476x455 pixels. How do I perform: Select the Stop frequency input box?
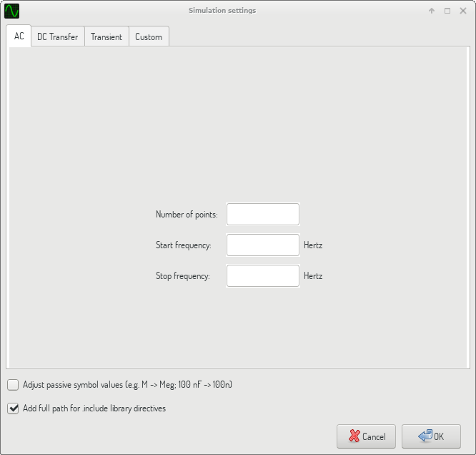(262, 275)
